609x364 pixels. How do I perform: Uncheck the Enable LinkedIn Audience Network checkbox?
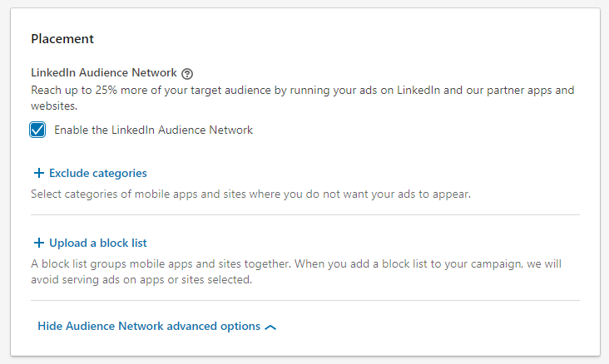tap(37, 130)
